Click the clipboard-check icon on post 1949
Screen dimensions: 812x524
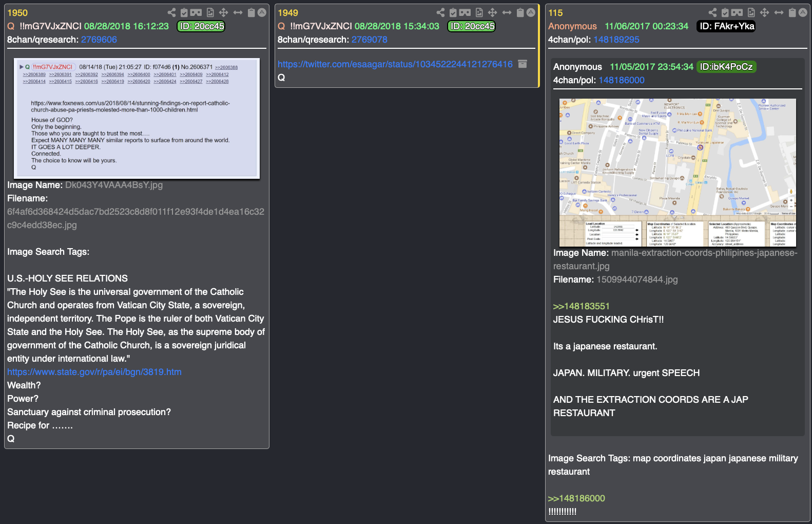453,12
